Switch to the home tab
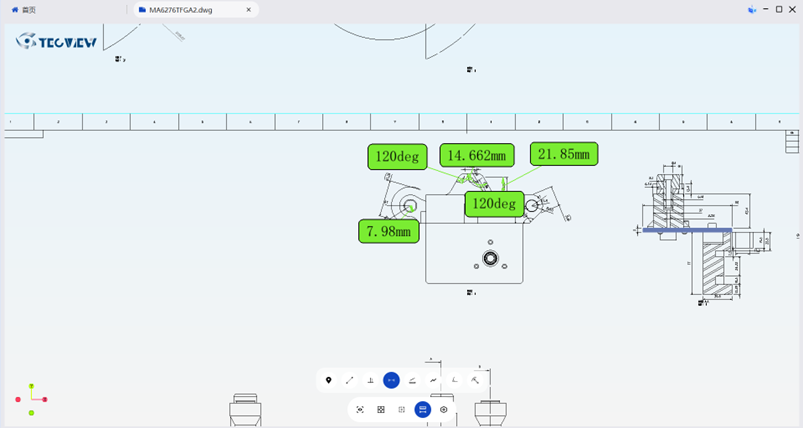Viewport: 803px width, 428px height. point(24,9)
